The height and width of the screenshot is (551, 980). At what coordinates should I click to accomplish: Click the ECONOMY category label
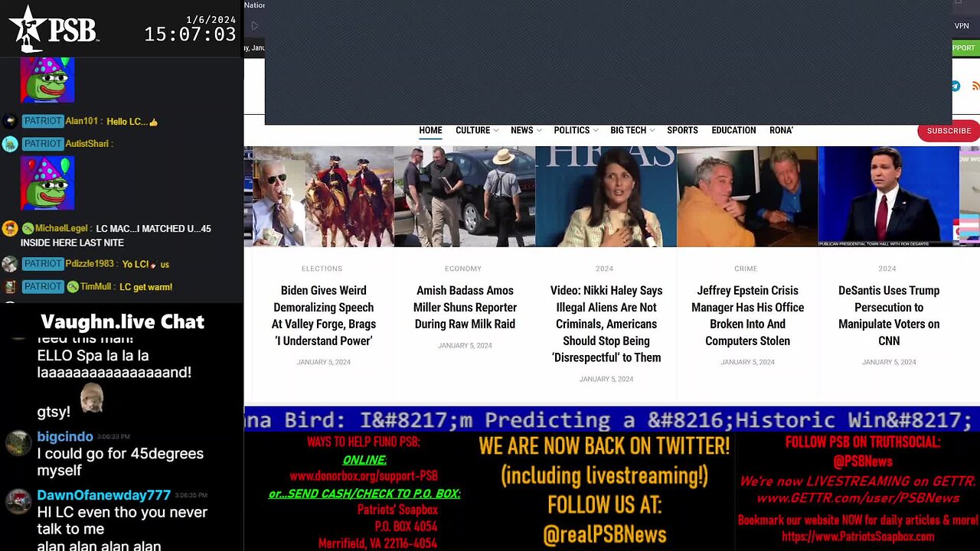(x=463, y=269)
